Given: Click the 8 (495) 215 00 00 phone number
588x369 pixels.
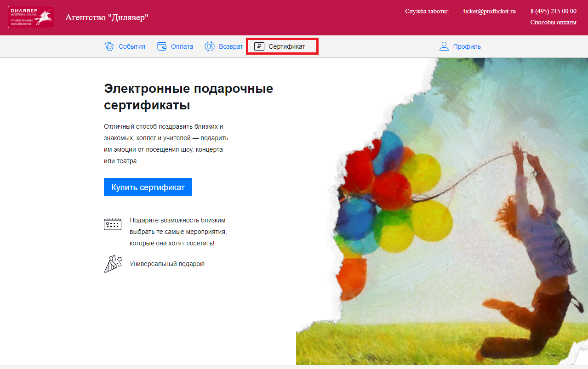Looking at the screenshot, I should click(x=553, y=11).
